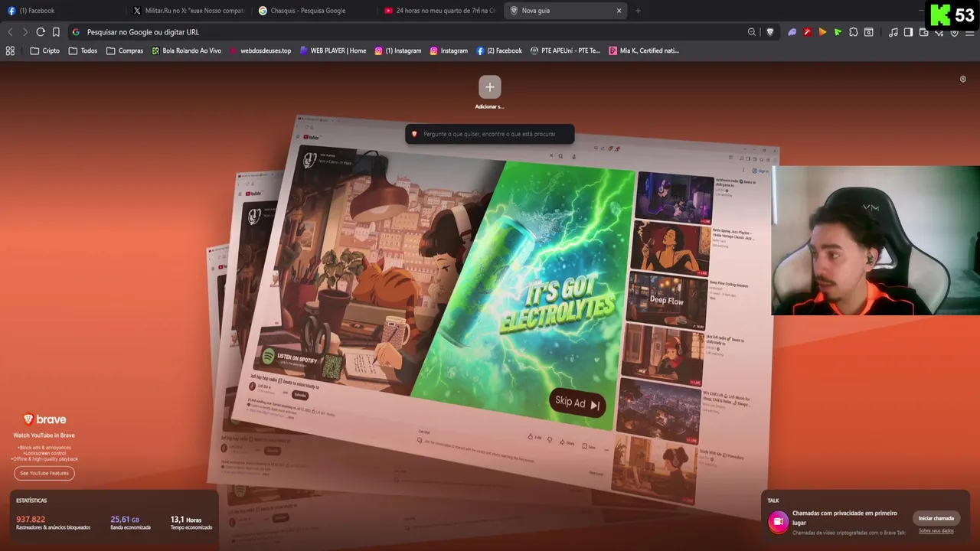Switch to Chasquis - Pesquisa Google tab
This screenshot has height=551, width=980.
tap(314, 11)
